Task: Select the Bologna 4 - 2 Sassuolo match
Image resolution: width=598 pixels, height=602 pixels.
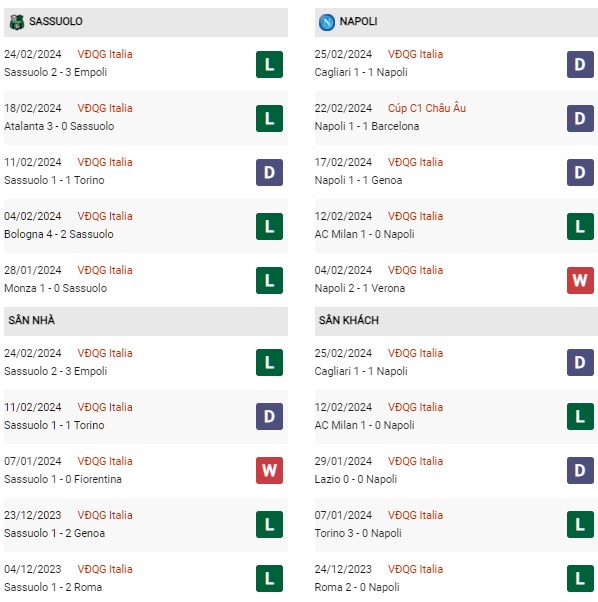Action: (x=59, y=234)
